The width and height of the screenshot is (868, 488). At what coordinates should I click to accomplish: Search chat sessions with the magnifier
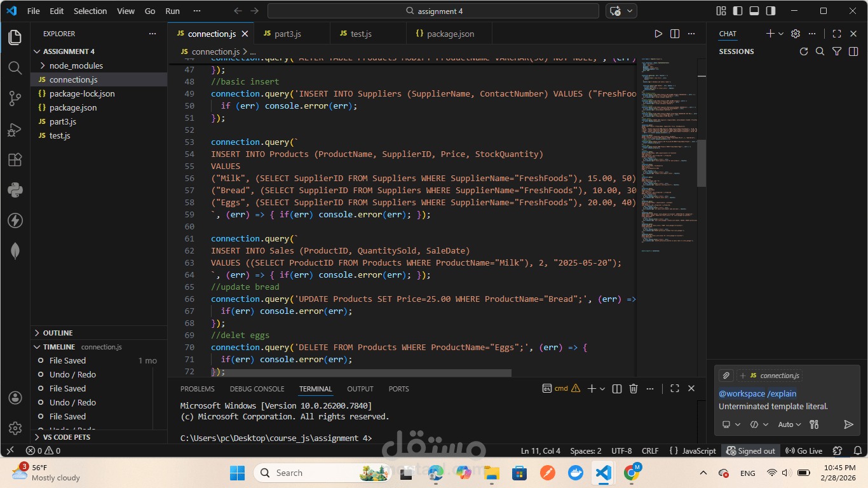click(820, 51)
